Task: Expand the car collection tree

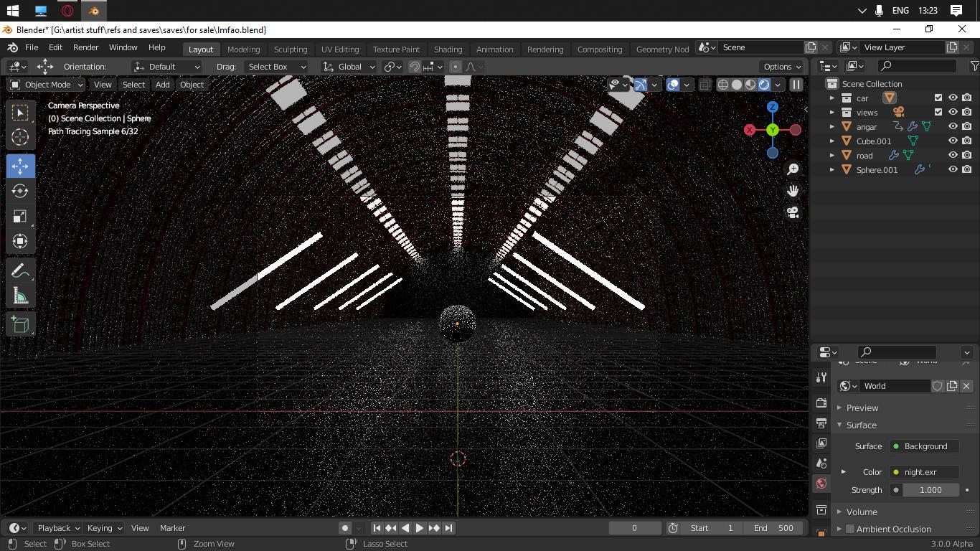Action: (x=832, y=98)
